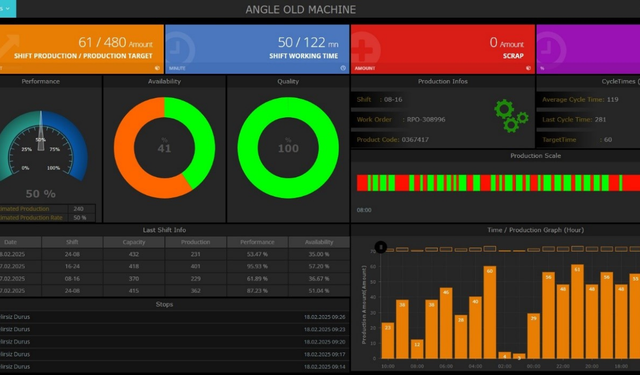
Task: Click the Average Cycle Time 119 entry
Action: 580,100
